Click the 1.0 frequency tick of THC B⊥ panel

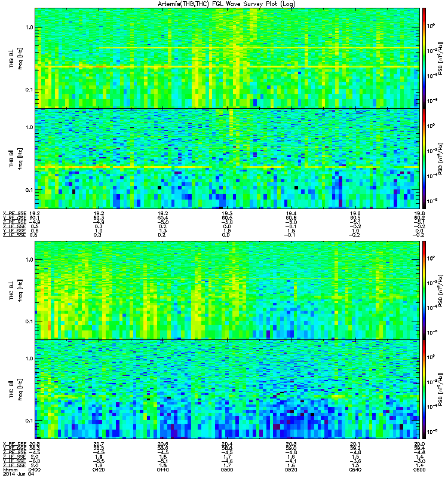29,260
